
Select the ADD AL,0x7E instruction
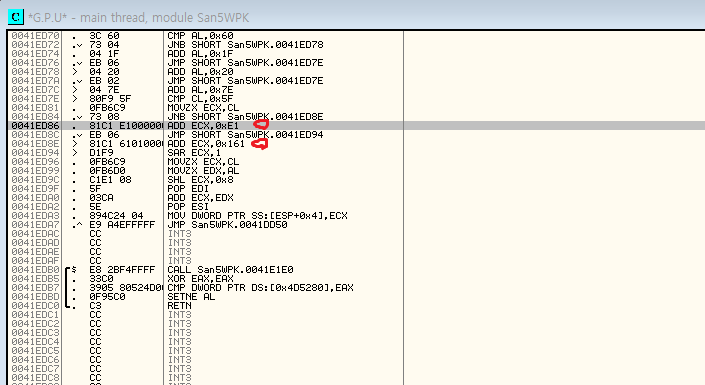click(x=200, y=90)
